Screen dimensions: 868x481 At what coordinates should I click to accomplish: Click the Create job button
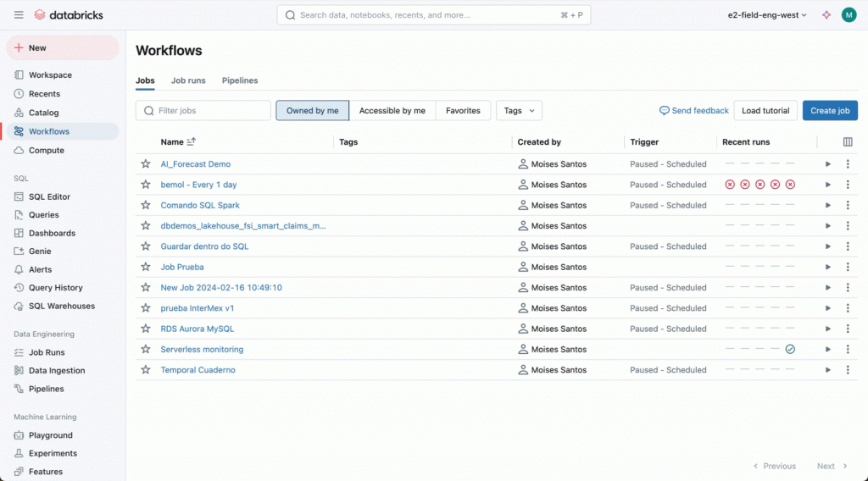pos(829,111)
